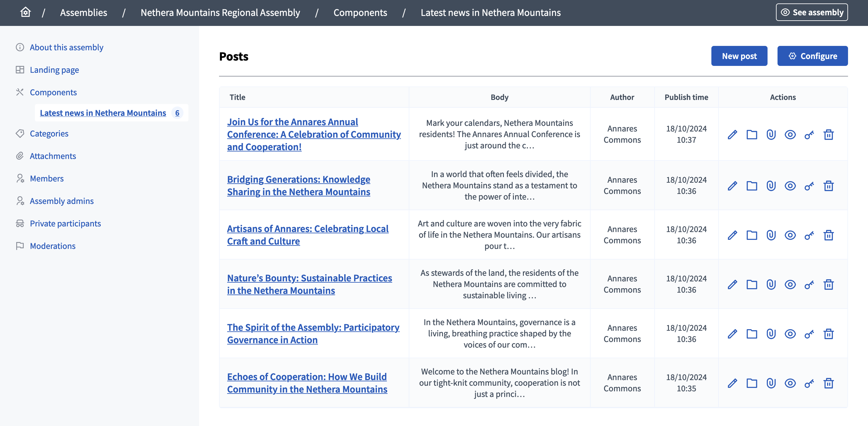Image resolution: width=868 pixels, height=426 pixels.
Task: Preview the Echoes of Cooperation post
Action: point(790,383)
